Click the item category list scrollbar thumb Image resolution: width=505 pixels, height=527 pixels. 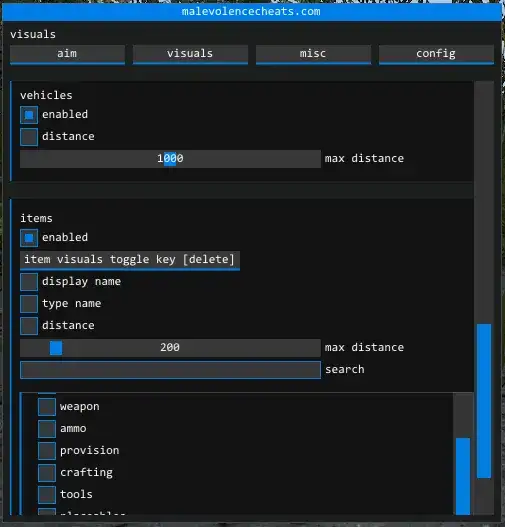[463, 476]
